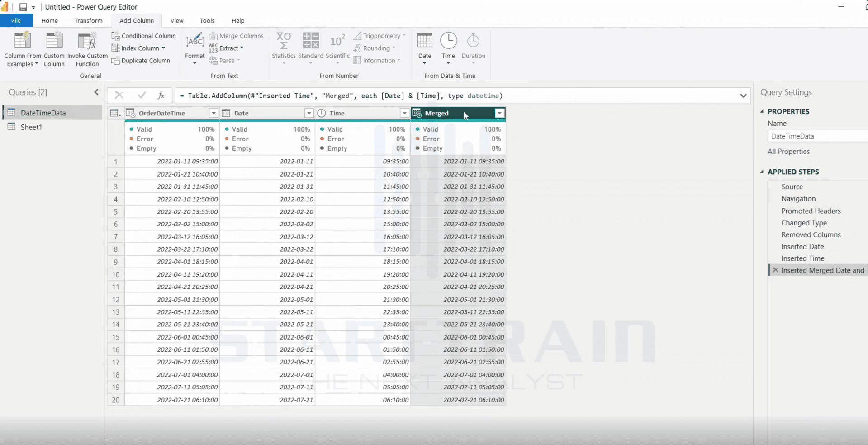Delete the Inserted Merged Date step

click(x=775, y=270)
